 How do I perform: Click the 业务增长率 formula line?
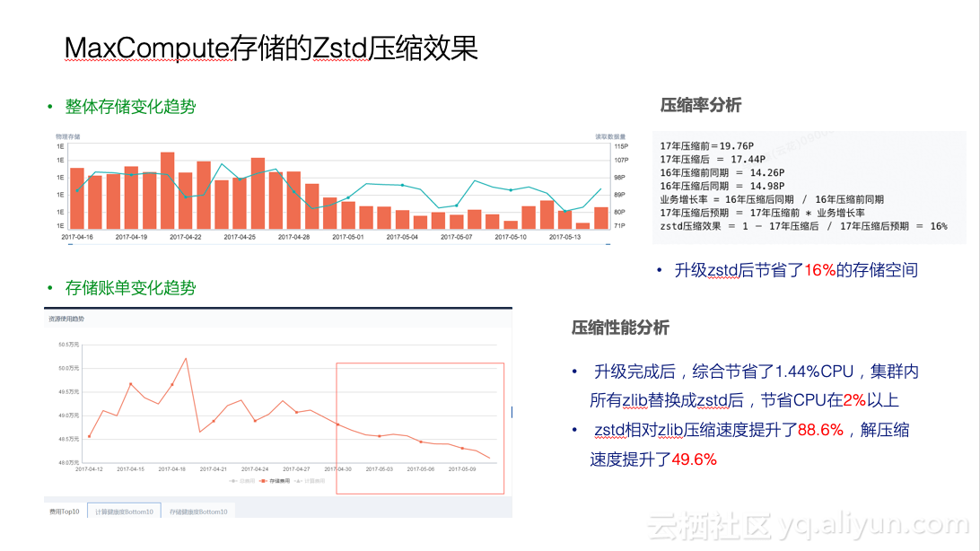point(772,199)
